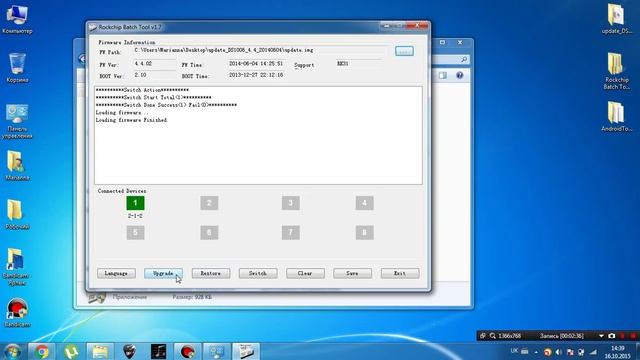640x360 pixels.
Task: Open the display settings taskbar item
Action: pyautogui.click(x=217, y=351)
